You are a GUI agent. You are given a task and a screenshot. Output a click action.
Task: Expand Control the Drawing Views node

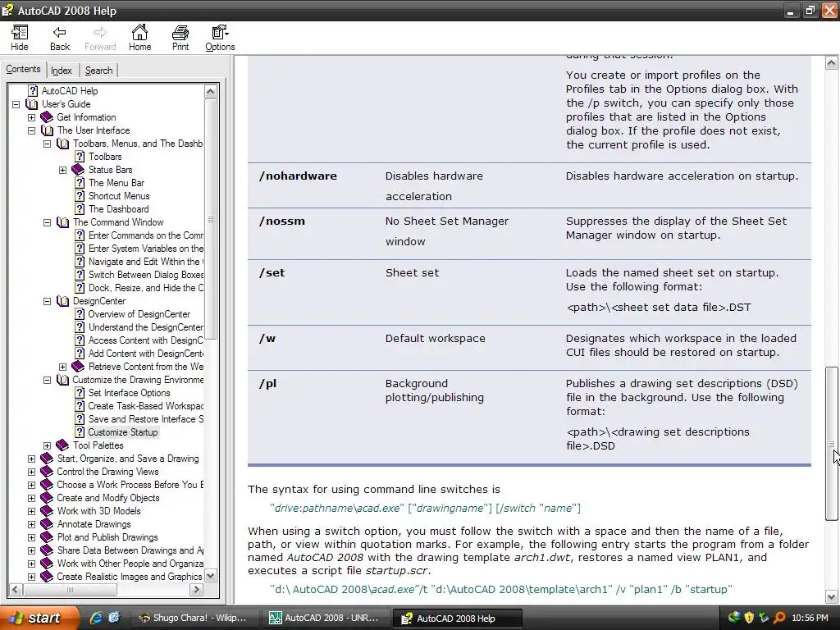tap(32, 472)
